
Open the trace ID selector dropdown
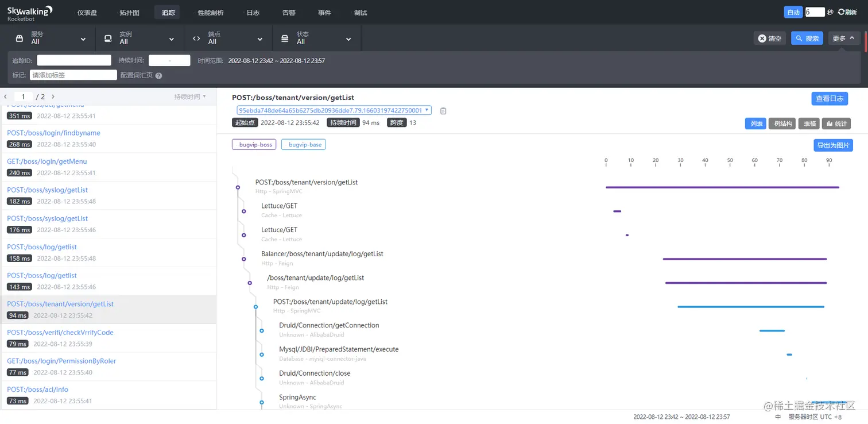tap(334, 110)
